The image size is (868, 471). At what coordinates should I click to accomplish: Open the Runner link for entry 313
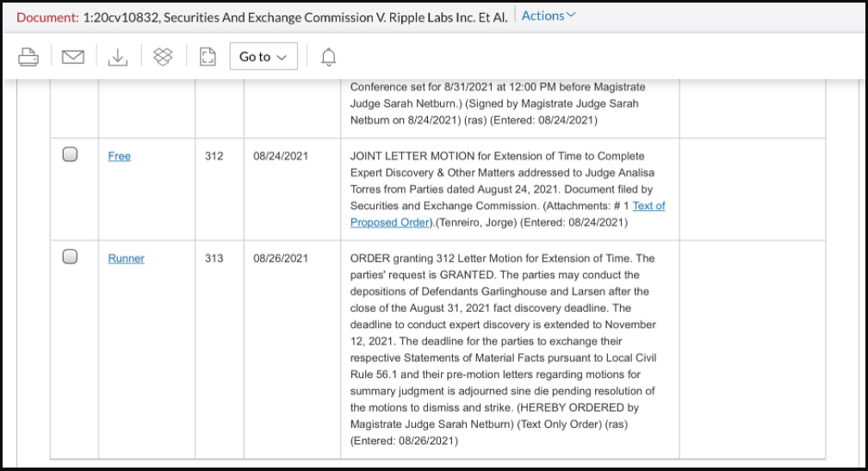[x=127, y=258]
